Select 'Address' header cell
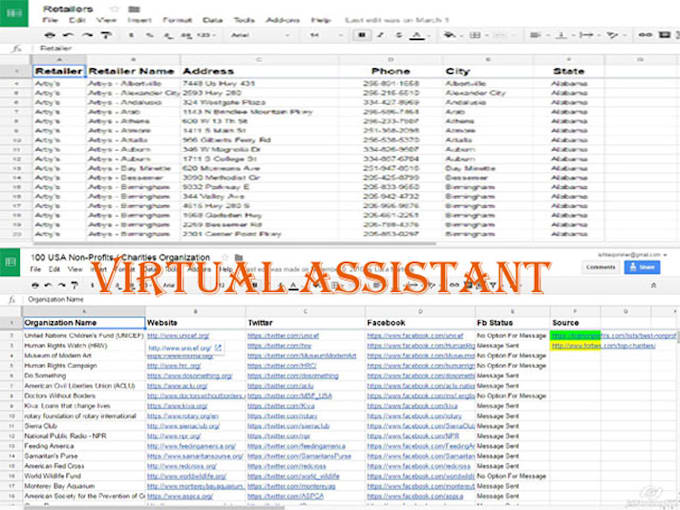This screenshot has width=680, height=510. point(259,71)
